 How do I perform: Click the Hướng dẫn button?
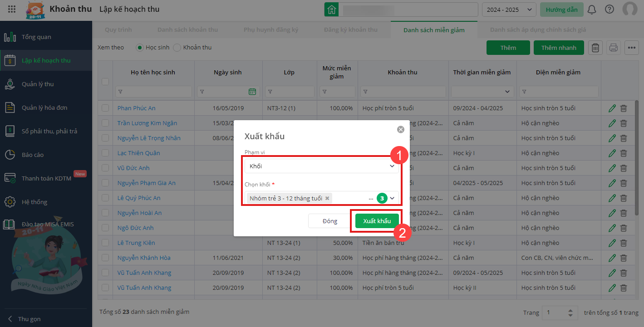point(562,10)
